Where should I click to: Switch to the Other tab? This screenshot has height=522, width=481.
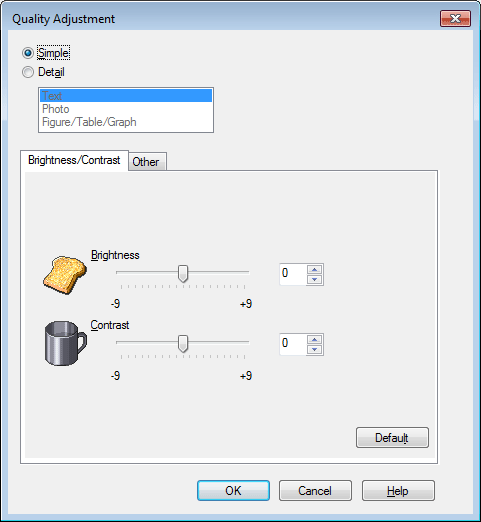(x=146, y=162)
